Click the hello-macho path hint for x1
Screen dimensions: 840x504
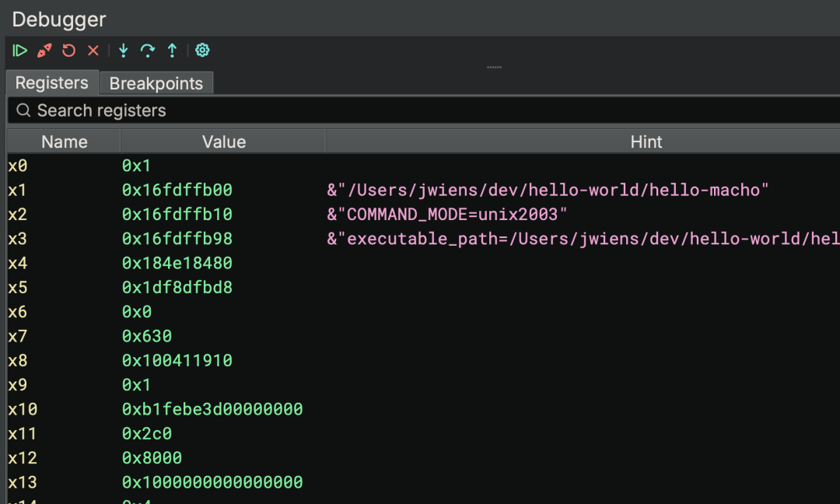[x=548, y=190]
